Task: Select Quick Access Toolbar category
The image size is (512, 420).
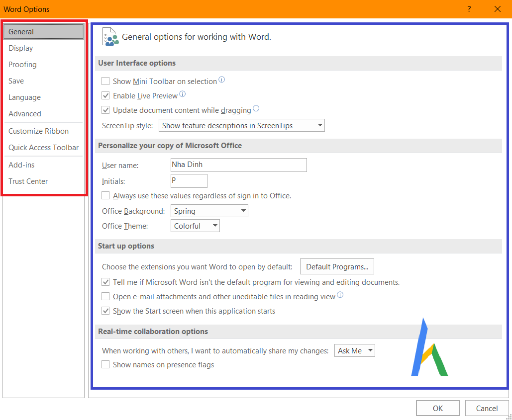Action: coord(43,148)
